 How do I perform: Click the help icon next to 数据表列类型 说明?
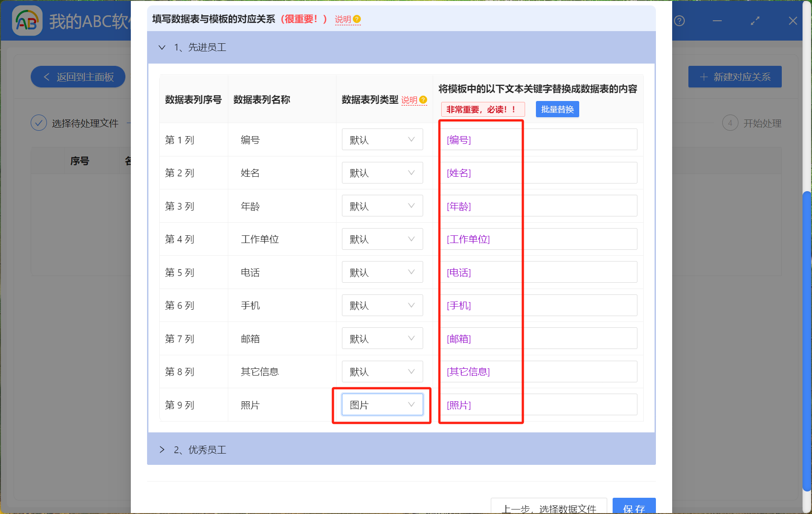coord(423,100)
